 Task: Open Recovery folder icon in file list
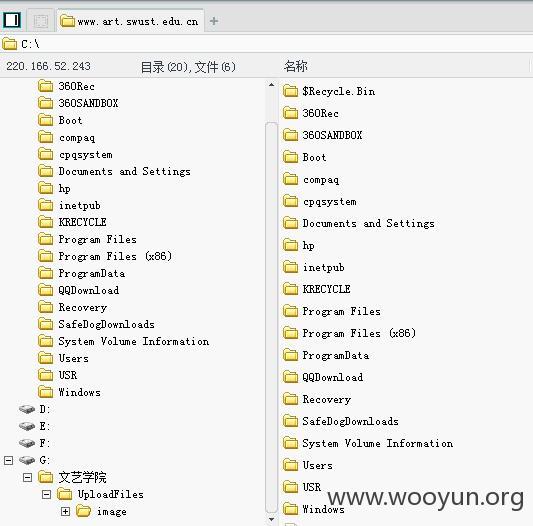tap(290, 399)
